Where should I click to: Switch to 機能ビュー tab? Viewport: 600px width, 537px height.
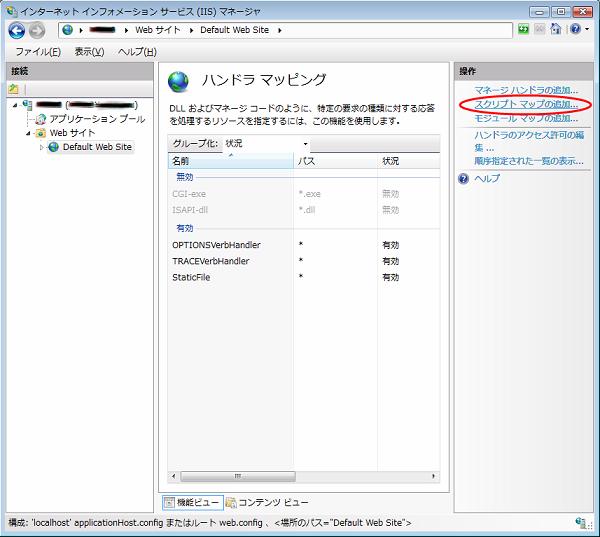(x=193, y=503)
